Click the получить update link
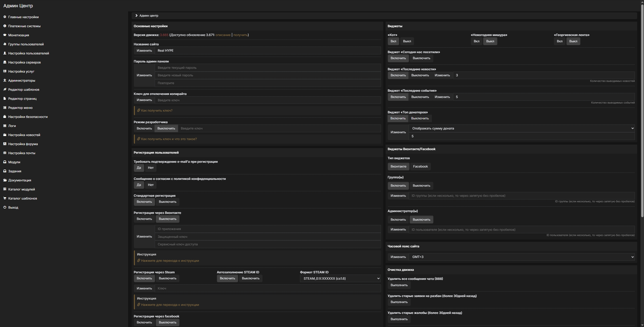This screenshot has height=327, width=644. click(240, 35)
